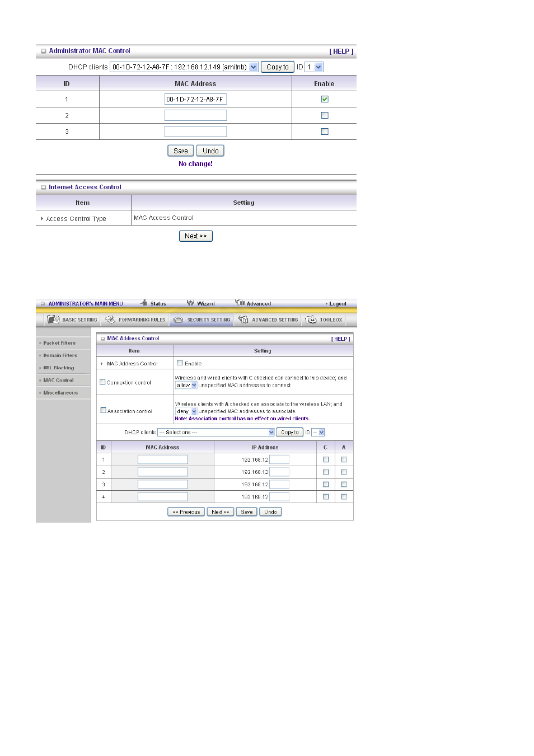Click MAC Address field containing 00-1D-72-12-A8-7F
This screenshot has width=534, height=756.
195,99
